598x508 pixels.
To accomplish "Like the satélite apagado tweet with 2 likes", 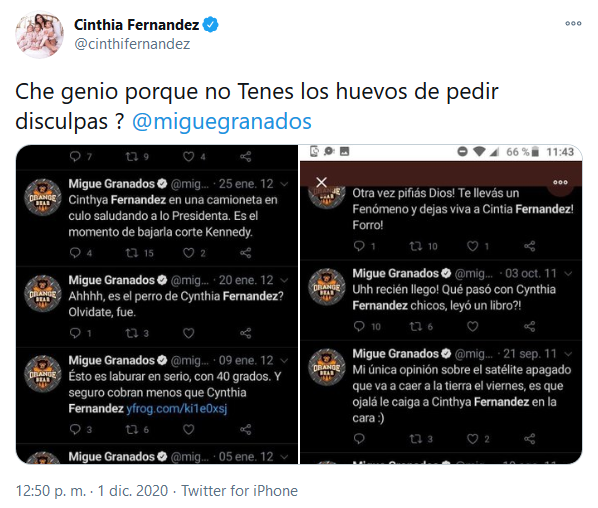I will pos(473,439).
